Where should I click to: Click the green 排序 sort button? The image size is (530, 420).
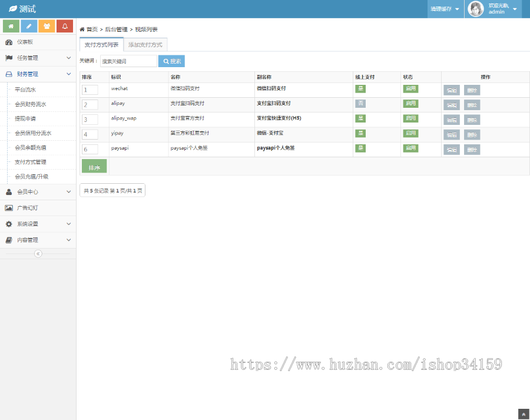coord(94,167)
